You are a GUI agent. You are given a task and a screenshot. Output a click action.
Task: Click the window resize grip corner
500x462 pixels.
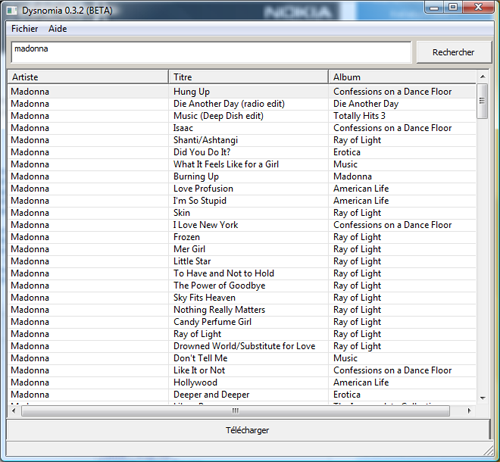coord(489,451)
